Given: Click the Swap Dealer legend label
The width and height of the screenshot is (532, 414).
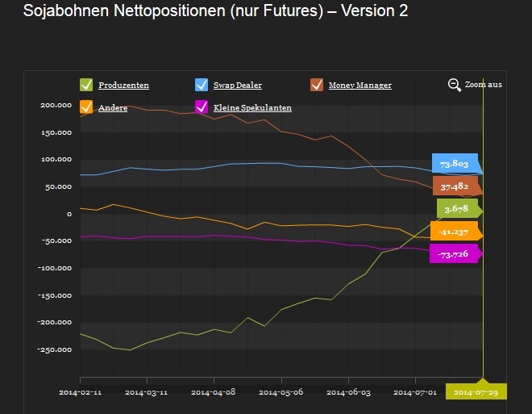Looking at the screenshot, I should [x=238, y=86].
